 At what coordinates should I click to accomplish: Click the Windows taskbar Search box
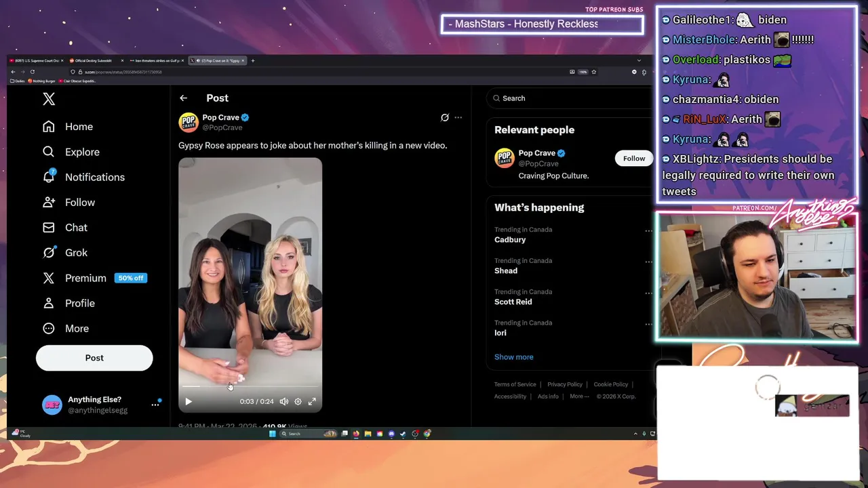tap(309, 434)
